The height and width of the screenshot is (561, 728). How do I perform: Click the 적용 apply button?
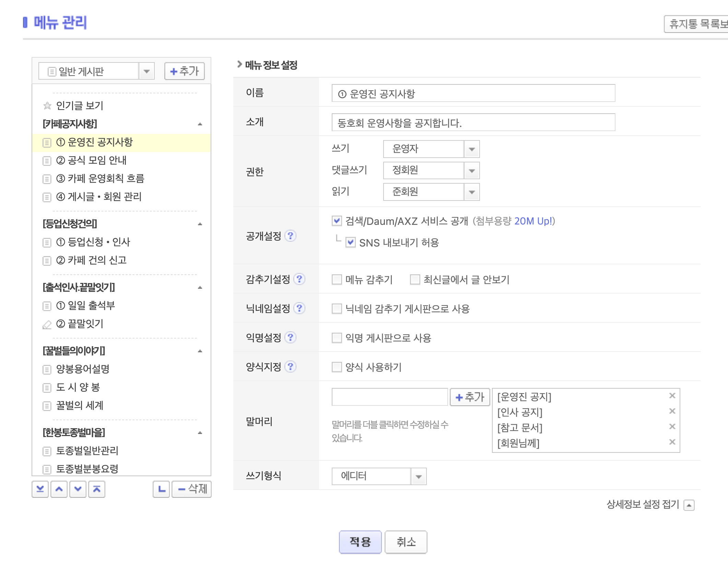pyautogui.click(x=360, y=542)
